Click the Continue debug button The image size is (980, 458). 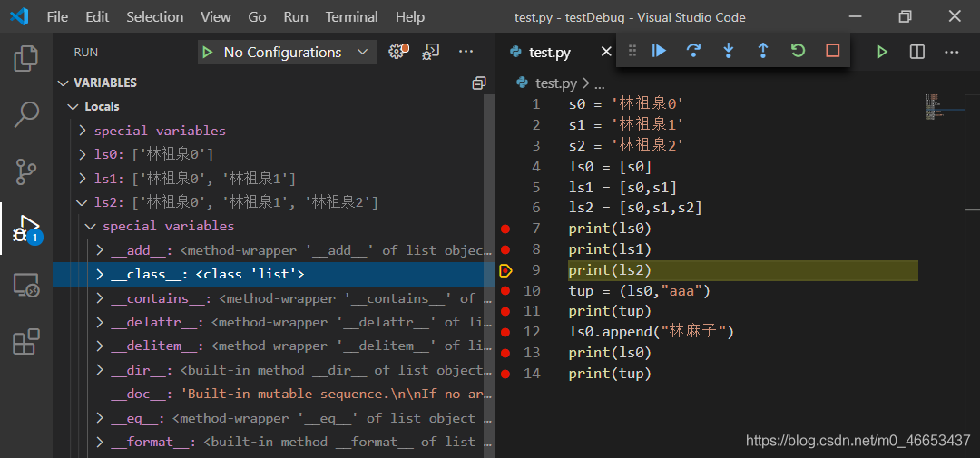tap(660, 51)
